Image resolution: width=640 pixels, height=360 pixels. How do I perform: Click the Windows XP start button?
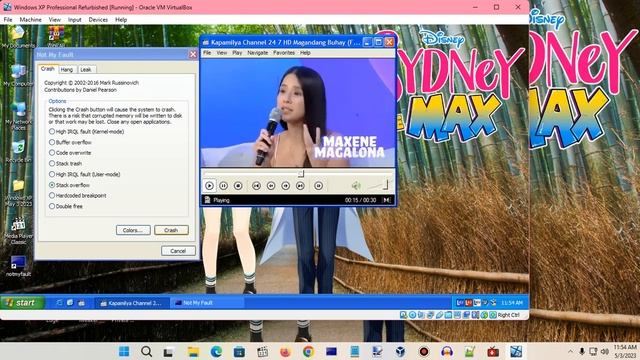tap(22, 302)
